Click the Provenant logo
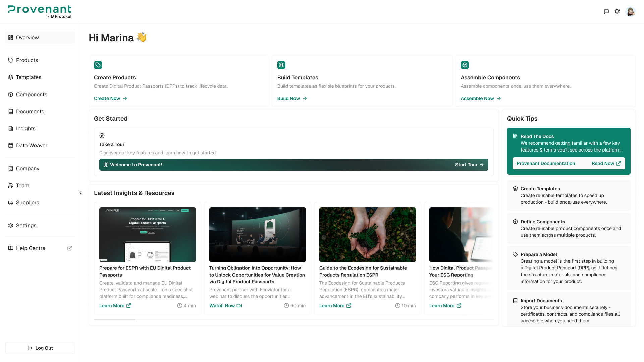644x362 pixels. coord(40,12)
